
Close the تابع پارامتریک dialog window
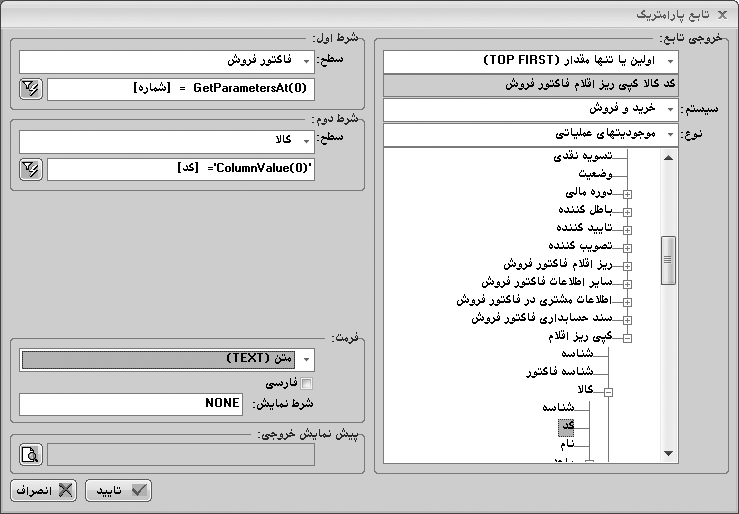pyautogui.click(x=723, y=14)
